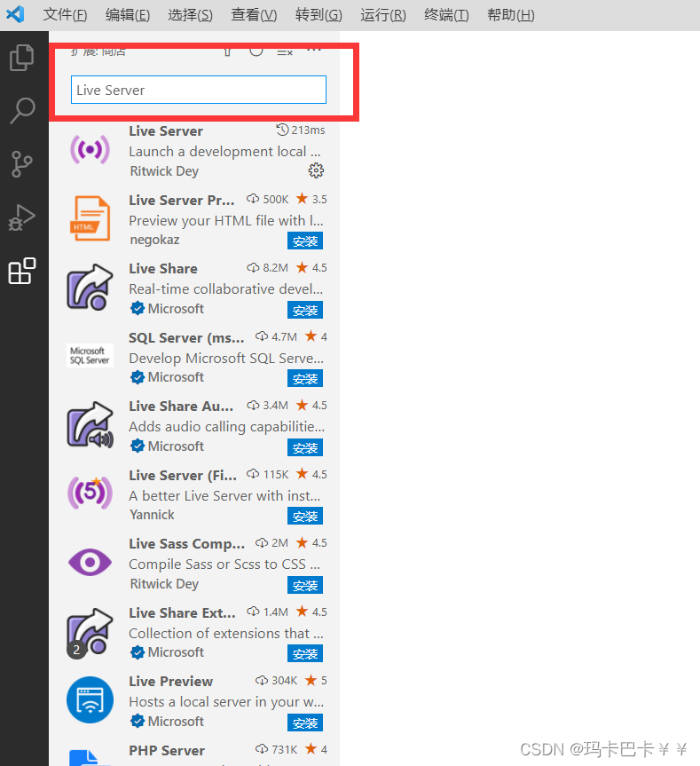Image resolution: width=700 pixels, height=766 pixels.
Task: Select the Live Preview extension title
Action: click(x=171, y=681)
